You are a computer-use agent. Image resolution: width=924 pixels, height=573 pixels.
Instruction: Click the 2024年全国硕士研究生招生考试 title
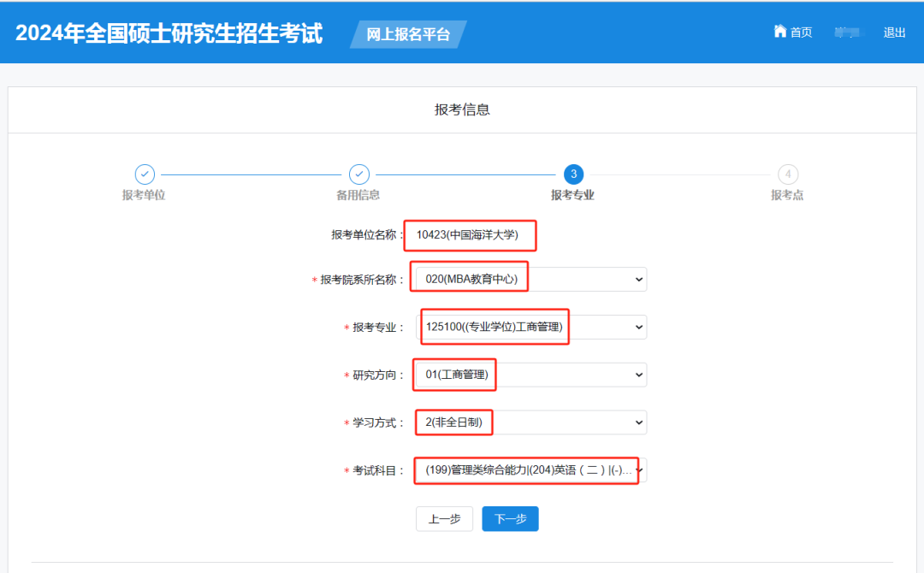169,33
